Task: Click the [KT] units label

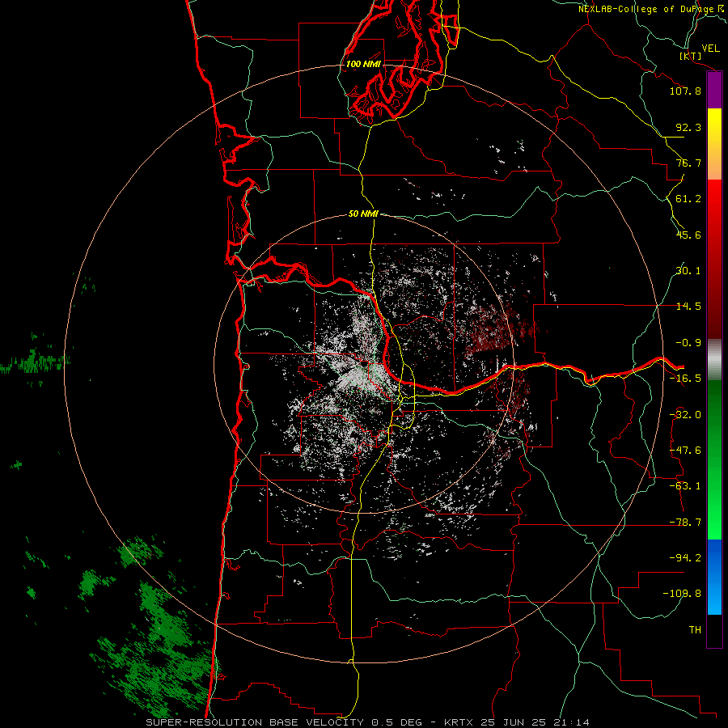Action: point(691,56)
